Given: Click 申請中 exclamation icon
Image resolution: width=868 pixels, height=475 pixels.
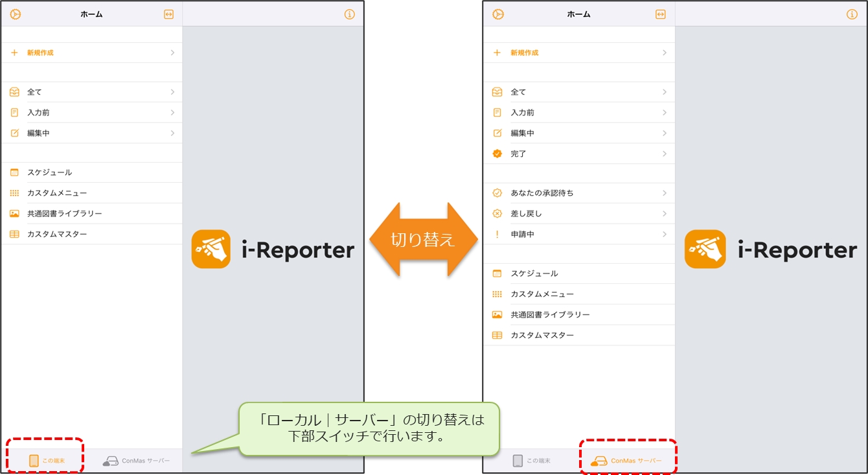Looking at the screenshot, I should tap(497, 234).
